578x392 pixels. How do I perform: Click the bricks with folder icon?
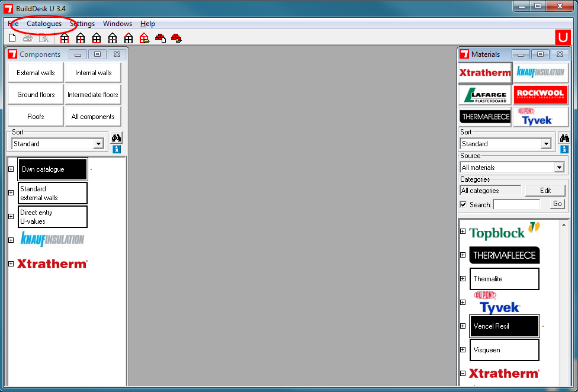click(x=176, y=38)
